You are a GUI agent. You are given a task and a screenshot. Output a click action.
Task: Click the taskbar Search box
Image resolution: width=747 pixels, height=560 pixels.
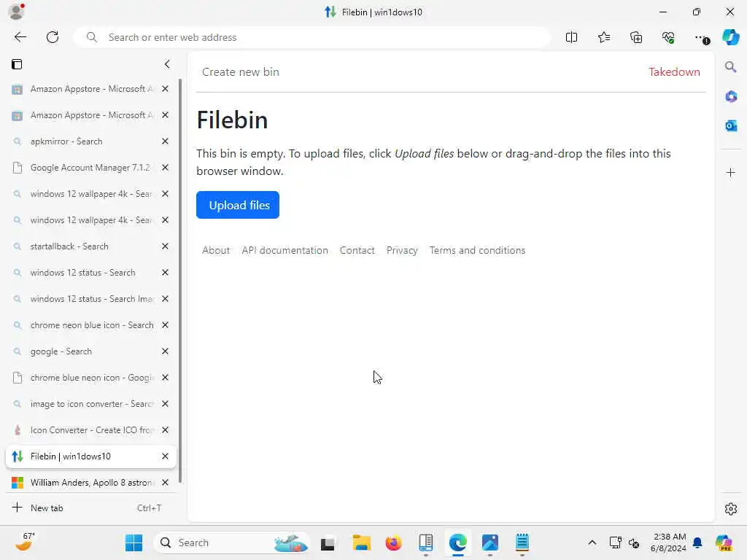[x=231, y=542]
